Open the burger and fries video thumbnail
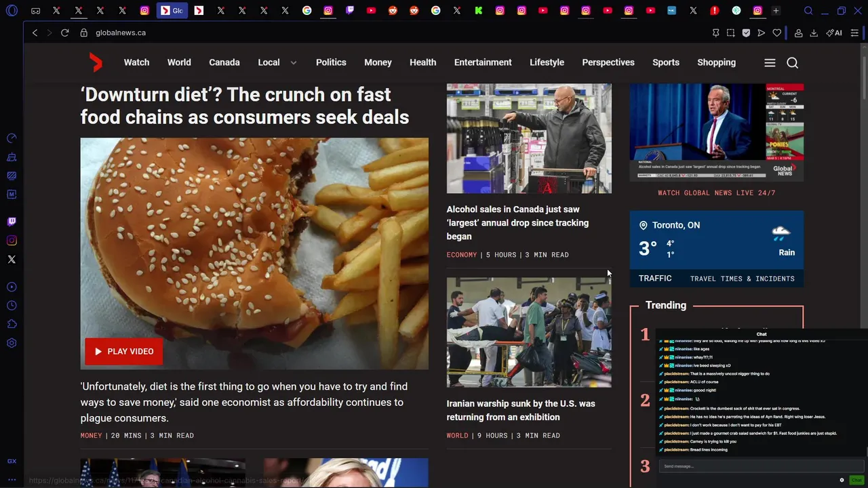The height and width of the screenshot is (488, 868). point(254,253)
